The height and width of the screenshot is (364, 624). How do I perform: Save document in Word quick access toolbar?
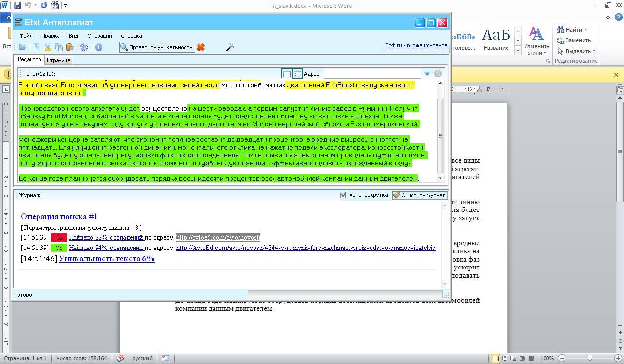[18, 6]
